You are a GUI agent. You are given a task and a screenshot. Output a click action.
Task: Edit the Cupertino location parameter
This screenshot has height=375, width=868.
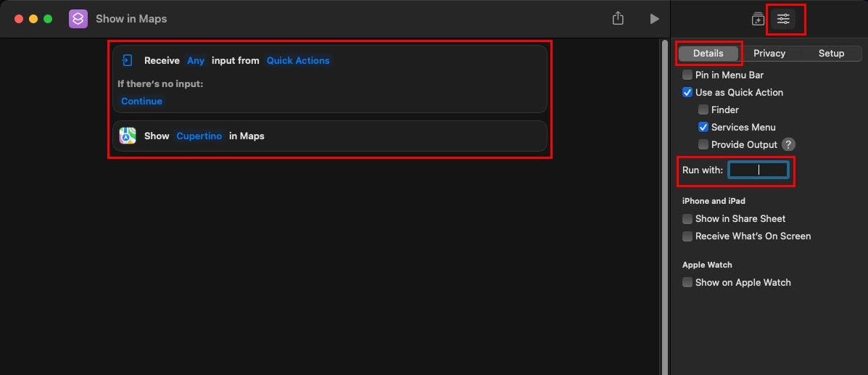(x=199, y=136)
